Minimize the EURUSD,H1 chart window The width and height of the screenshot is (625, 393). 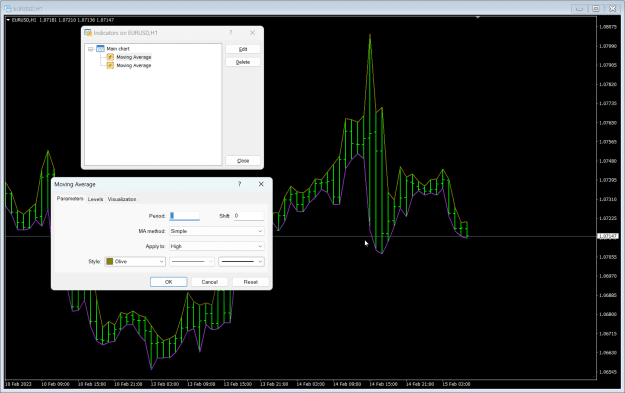coord(580,8)
